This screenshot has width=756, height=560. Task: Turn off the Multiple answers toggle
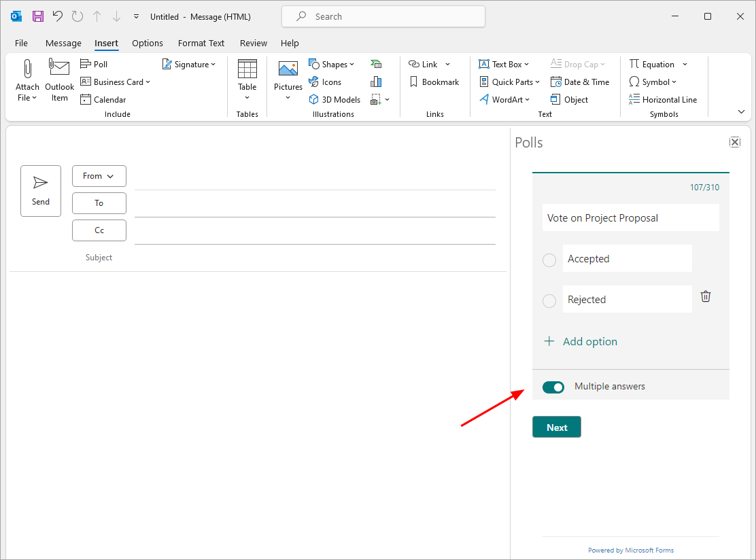click(553, 387)
